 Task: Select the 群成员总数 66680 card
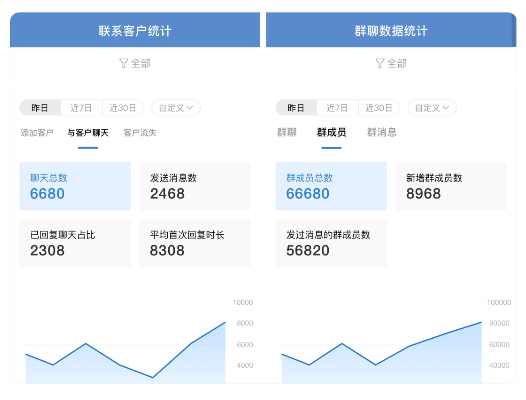pyautogui.click(x=331, y=186)
